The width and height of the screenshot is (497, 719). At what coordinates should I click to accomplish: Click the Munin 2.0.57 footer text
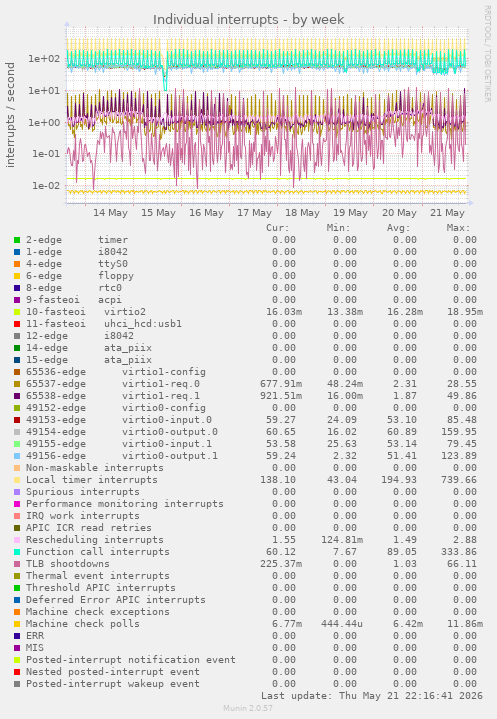coord(248,708)
